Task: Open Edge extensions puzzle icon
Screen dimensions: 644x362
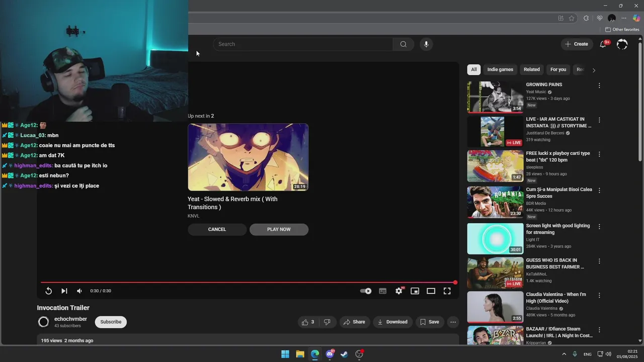Action: point(586,18)
